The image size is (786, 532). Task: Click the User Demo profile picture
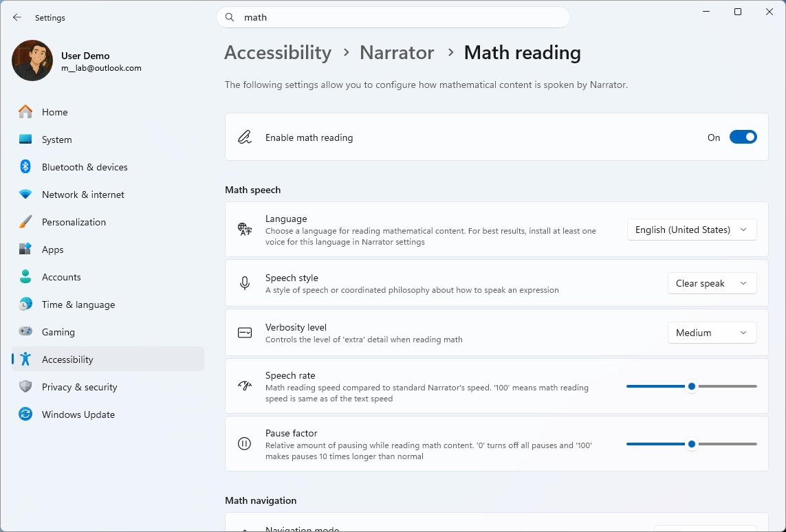click(x=32, y=60)
